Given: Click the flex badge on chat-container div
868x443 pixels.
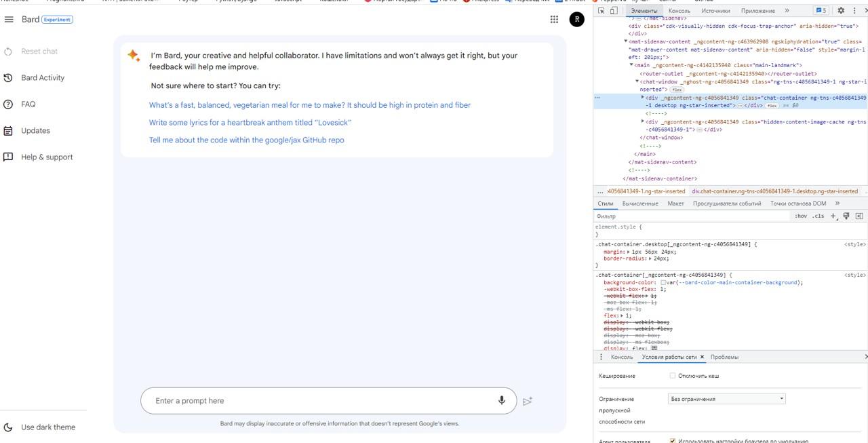Looking at the screenshot, I should [x=772, y=106].
